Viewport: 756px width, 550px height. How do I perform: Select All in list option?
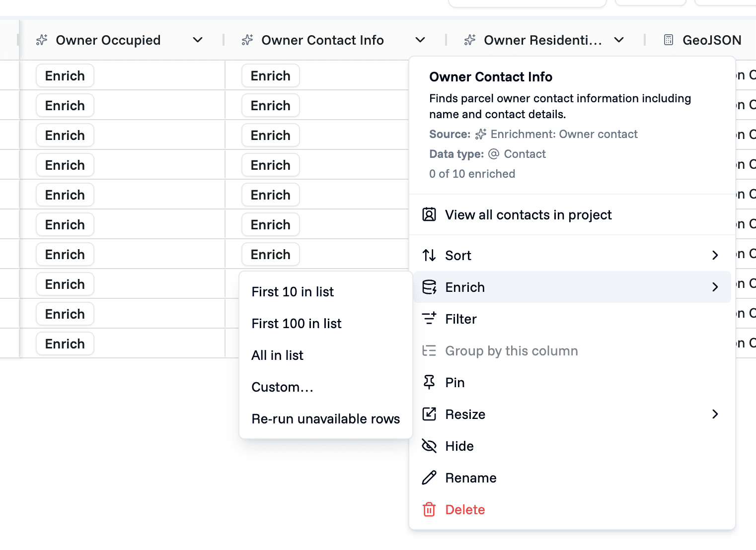[326, 355]
